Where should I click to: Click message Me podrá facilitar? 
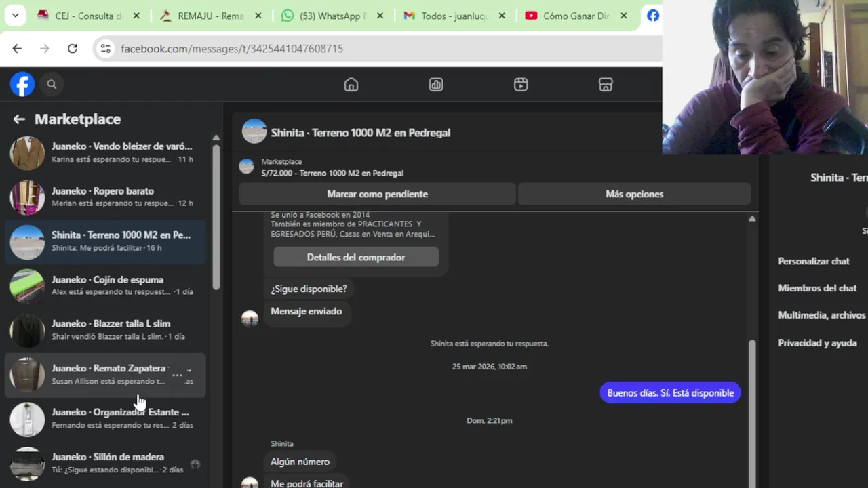click(x=307, y=482)
